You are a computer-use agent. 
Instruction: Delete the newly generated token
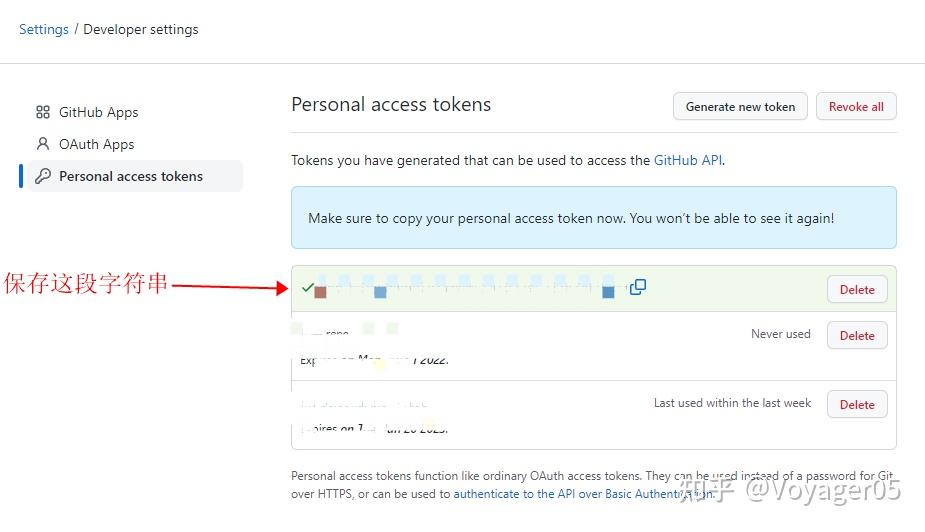coord(857,290)
